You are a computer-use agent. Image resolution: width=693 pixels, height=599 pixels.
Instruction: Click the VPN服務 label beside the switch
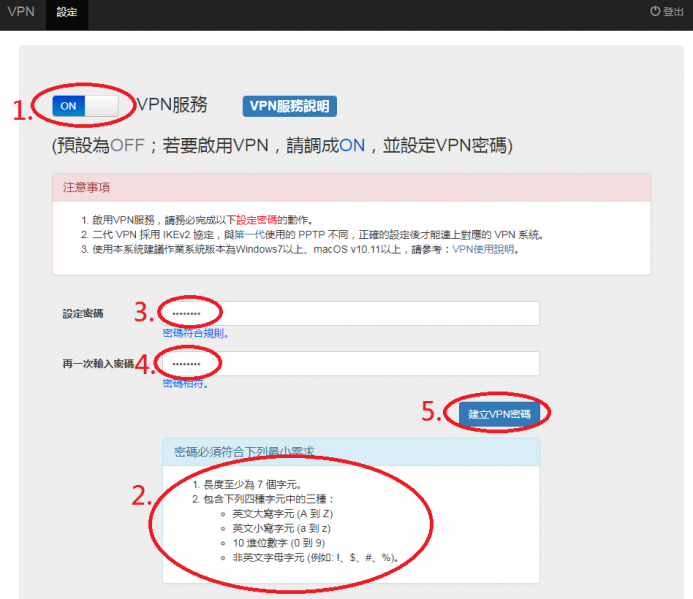[x=172, y=104]
